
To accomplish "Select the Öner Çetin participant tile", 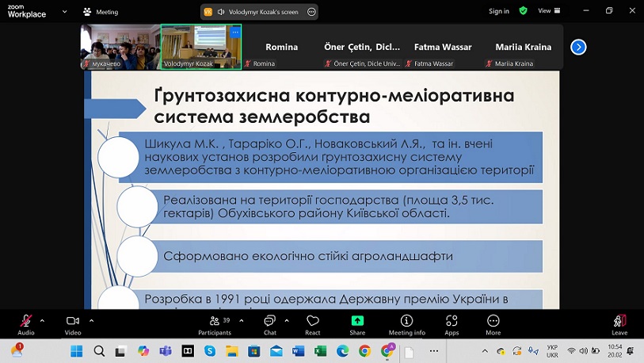I will [362, 47].
